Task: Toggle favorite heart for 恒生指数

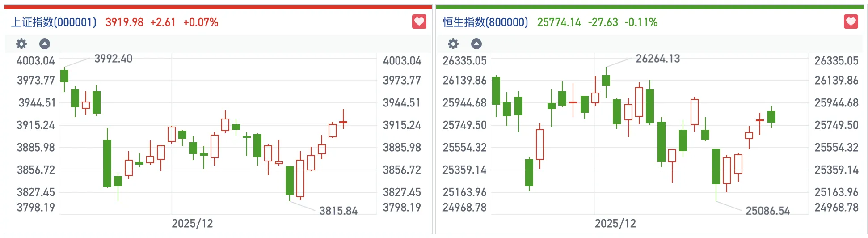Action: pyautogui.click(x=851, y=21)
